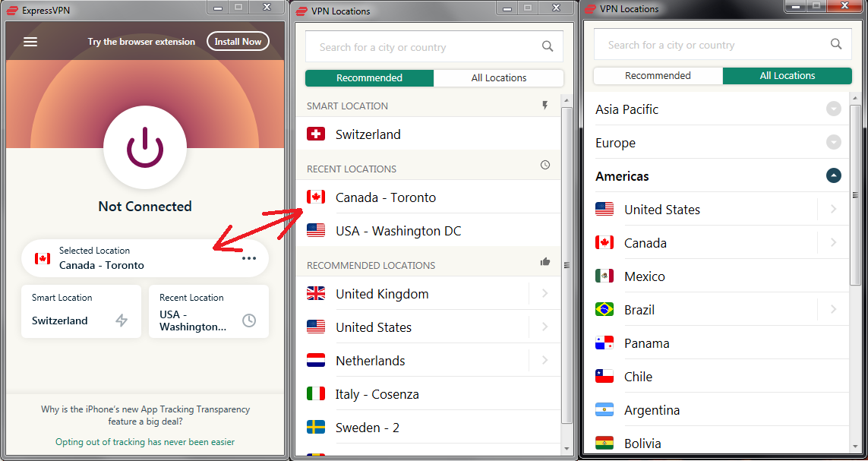This screenshot has height=461, width=868.
Task: Click the lightning bolt icon on Smart Location card
Action: [122, 320]
